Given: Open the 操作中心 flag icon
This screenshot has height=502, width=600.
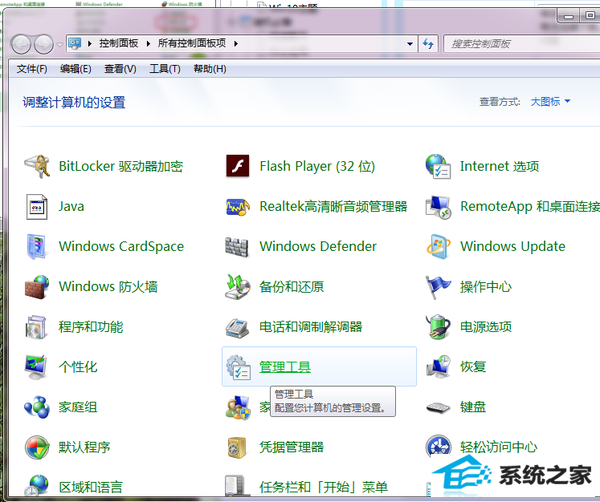Looking at the screenshot, I should pos(438,287).
